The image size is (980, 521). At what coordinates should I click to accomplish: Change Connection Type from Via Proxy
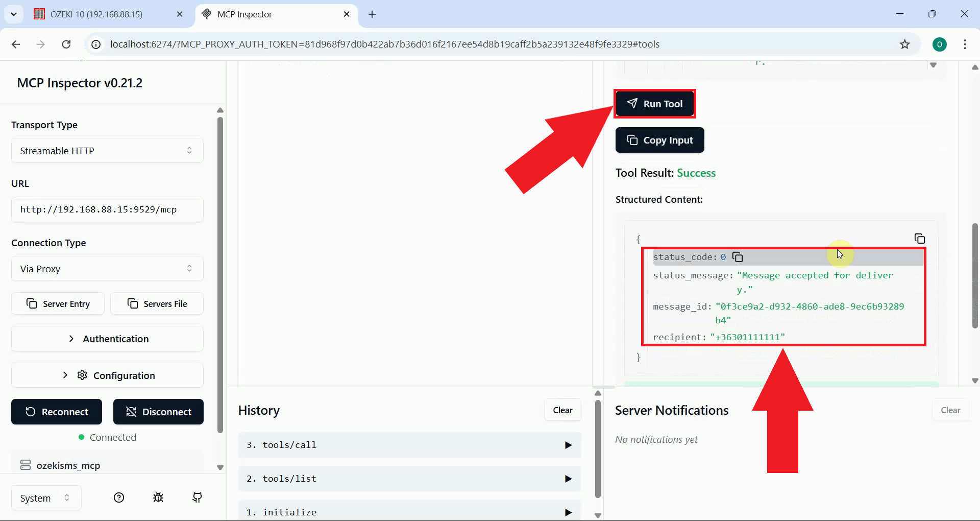click(x=107, y=268)
